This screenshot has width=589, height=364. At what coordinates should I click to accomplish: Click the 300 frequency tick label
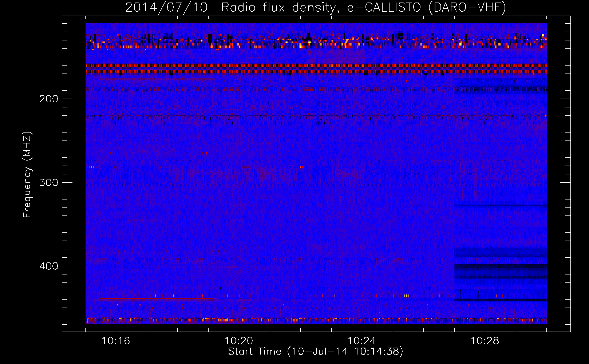[x=49, y=182]
